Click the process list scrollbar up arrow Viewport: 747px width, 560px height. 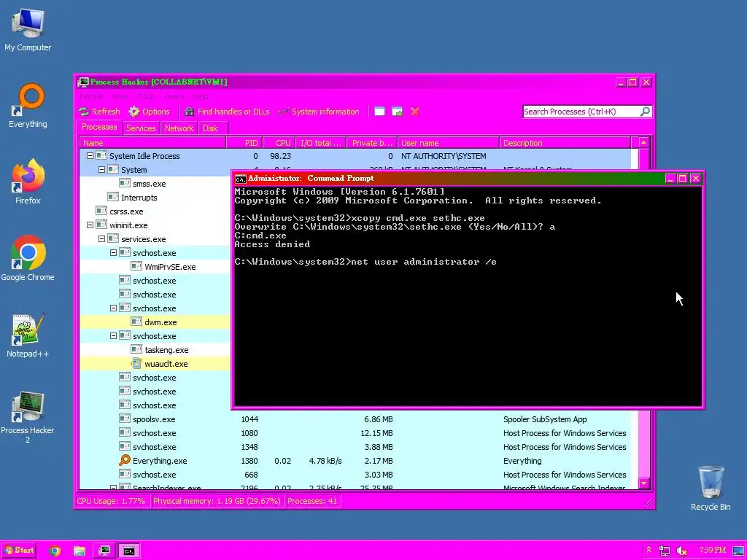tap(643, 142)
